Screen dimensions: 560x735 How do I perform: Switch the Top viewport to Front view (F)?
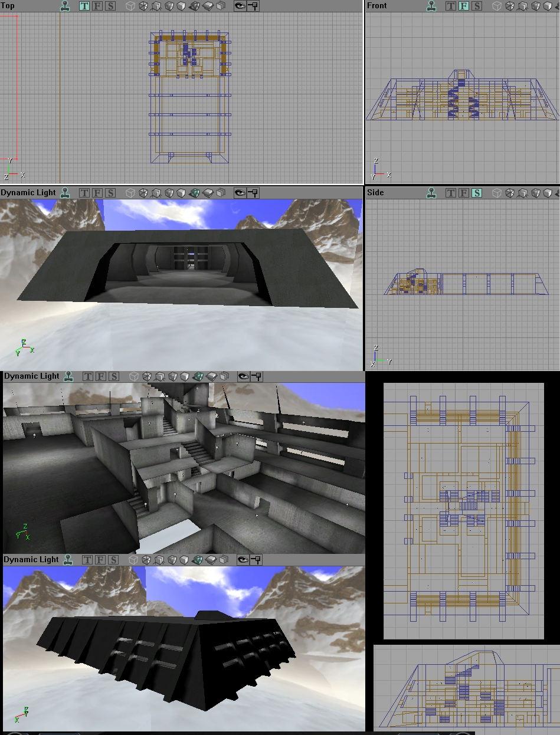click(97, 6)
